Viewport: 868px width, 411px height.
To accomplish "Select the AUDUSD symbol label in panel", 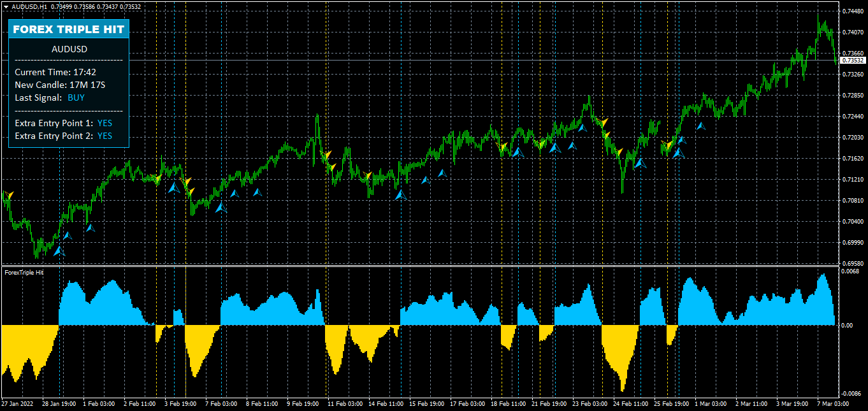I will coord(68,49).
